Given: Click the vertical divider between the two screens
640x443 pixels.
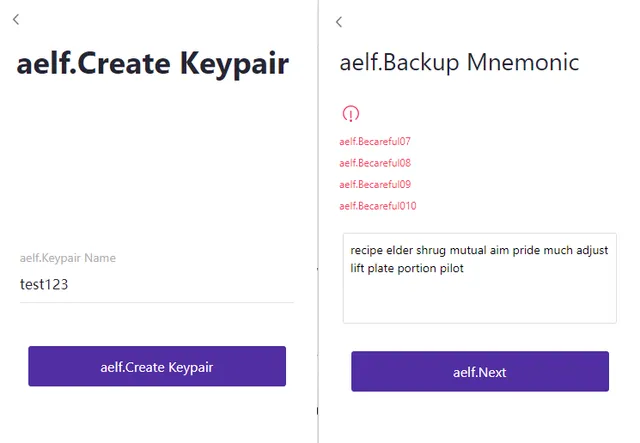Looking at the screenshot, I should click(318, 221).
